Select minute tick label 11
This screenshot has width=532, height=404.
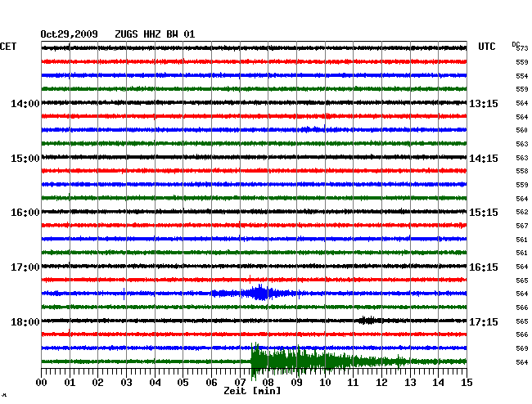pos(354,383)
